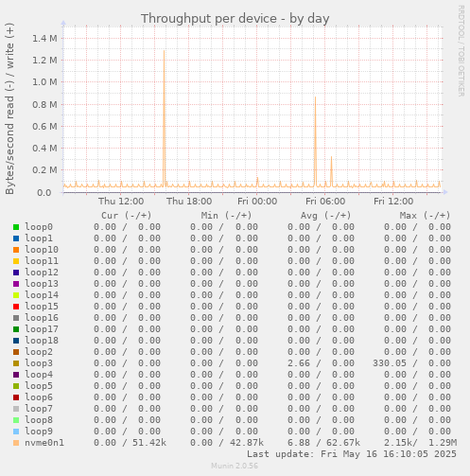Select the loop1 legend label
470x476 pixels.
click(x=39, y=238)
